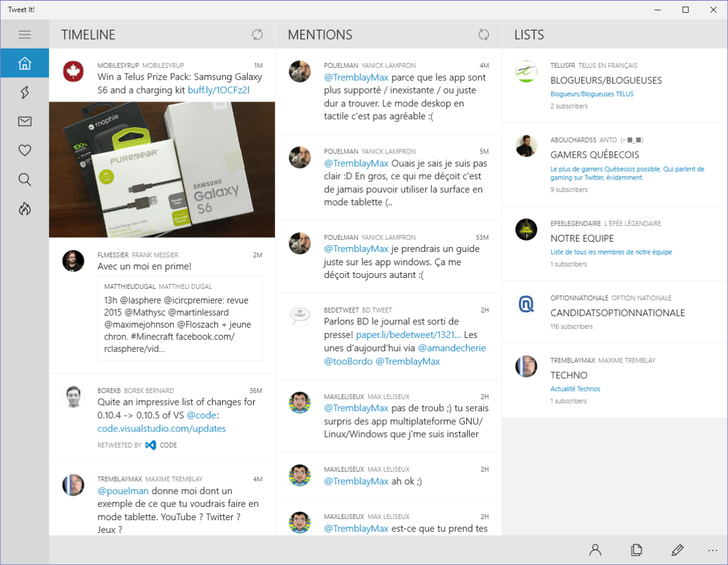Viewport: 728px width, 565px height.
Task: Open the quoted Matthieu Dugal tweet
Action: (180, 318)
